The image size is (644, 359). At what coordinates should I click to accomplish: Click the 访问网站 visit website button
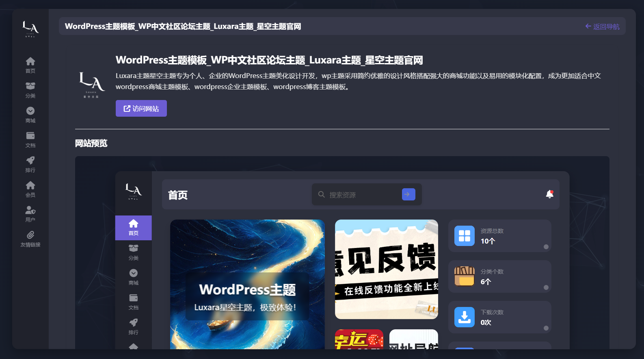tap(141, 109)
